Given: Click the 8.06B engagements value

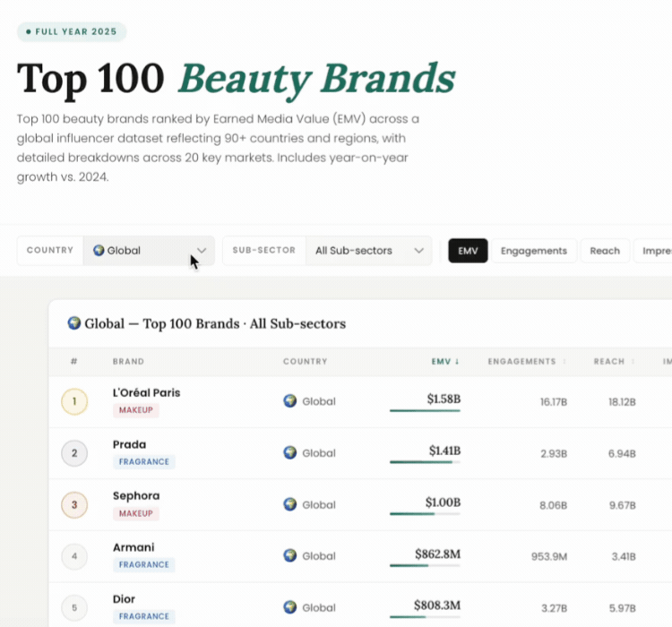Looking at the screenshot, I should (x=554, y=505).
